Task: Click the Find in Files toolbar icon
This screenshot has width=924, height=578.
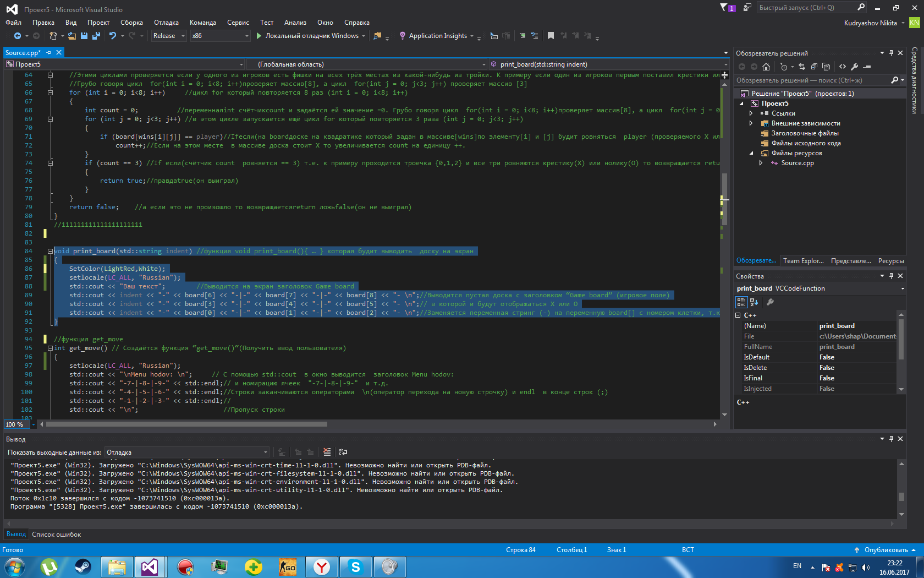Action: click(377, 36)
